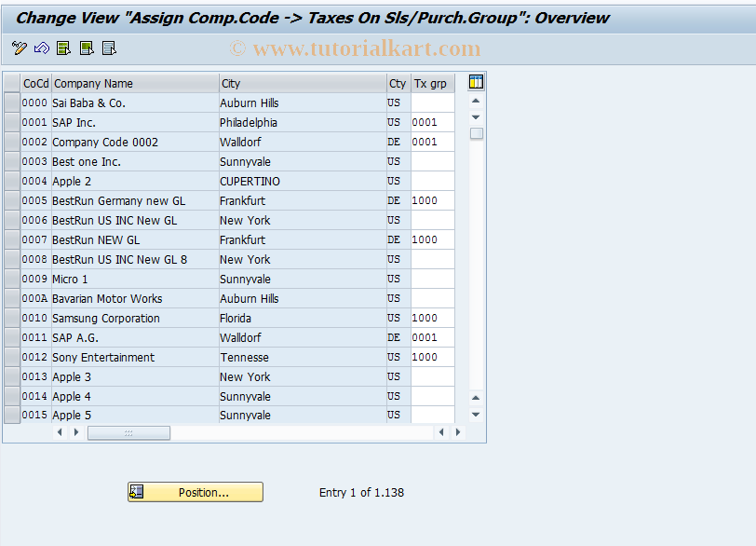The image size is (756, 546).
Task: Click Tx grp field for Samsung Corporation
Action: (433, 318)
